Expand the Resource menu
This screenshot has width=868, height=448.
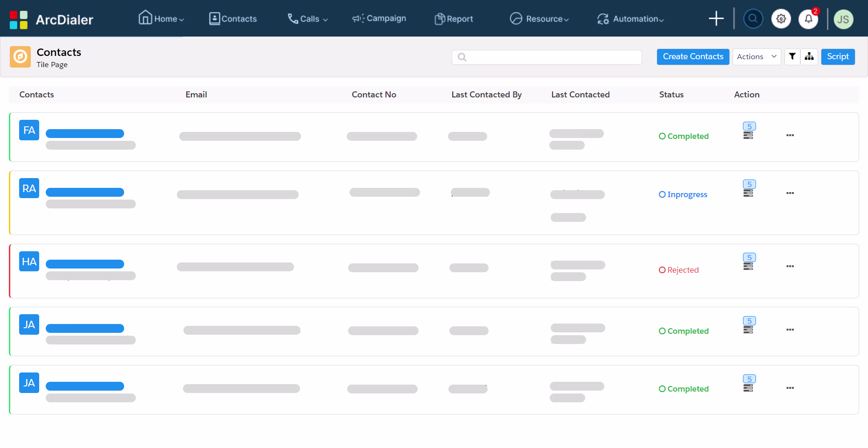539,19
